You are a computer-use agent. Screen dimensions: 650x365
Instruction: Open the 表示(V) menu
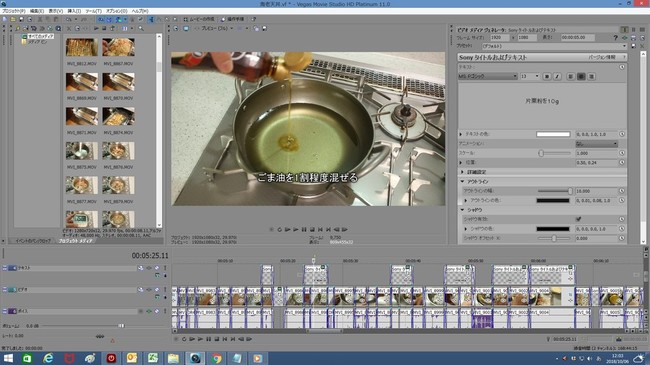pyautogui.click(x=56, y=11)
